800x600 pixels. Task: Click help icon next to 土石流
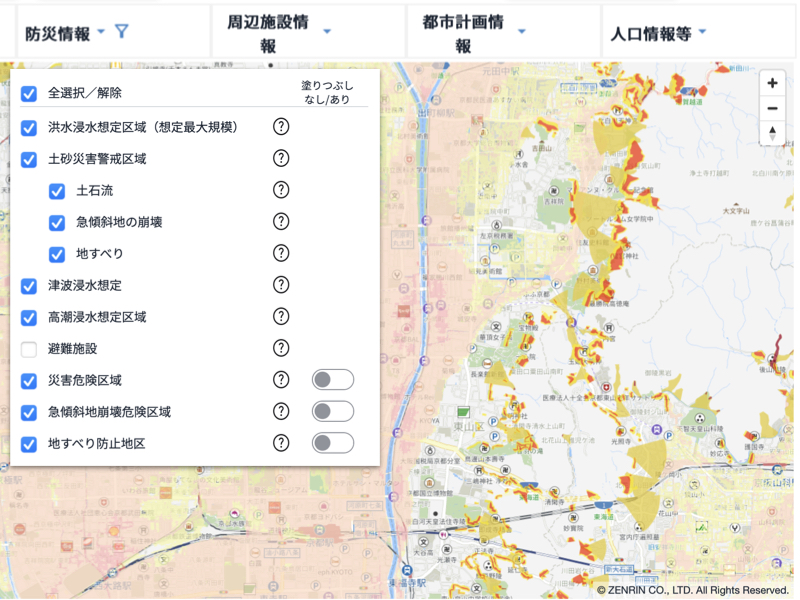click(x=281, y=190)
